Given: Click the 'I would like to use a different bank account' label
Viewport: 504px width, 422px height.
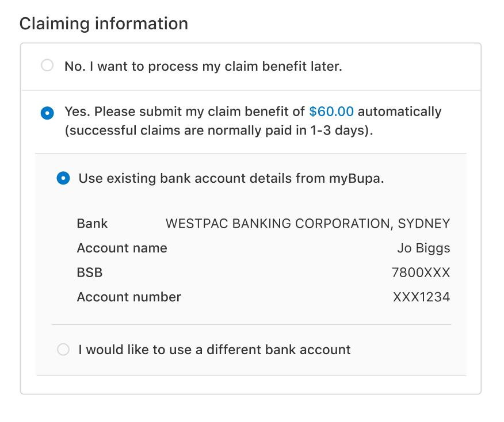Looking at the screenshot, I should pos(215,350).
